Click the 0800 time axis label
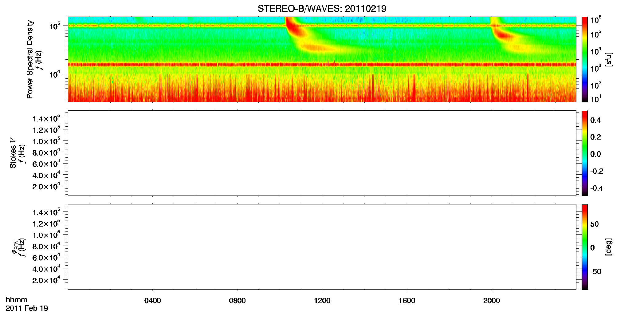 coord(237,301)
